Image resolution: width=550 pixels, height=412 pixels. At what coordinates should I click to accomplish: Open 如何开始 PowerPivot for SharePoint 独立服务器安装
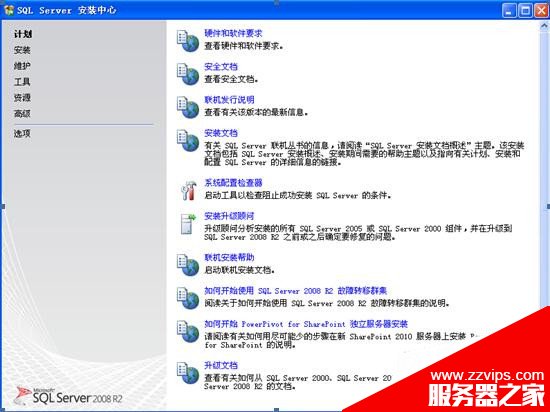[306, 324]
